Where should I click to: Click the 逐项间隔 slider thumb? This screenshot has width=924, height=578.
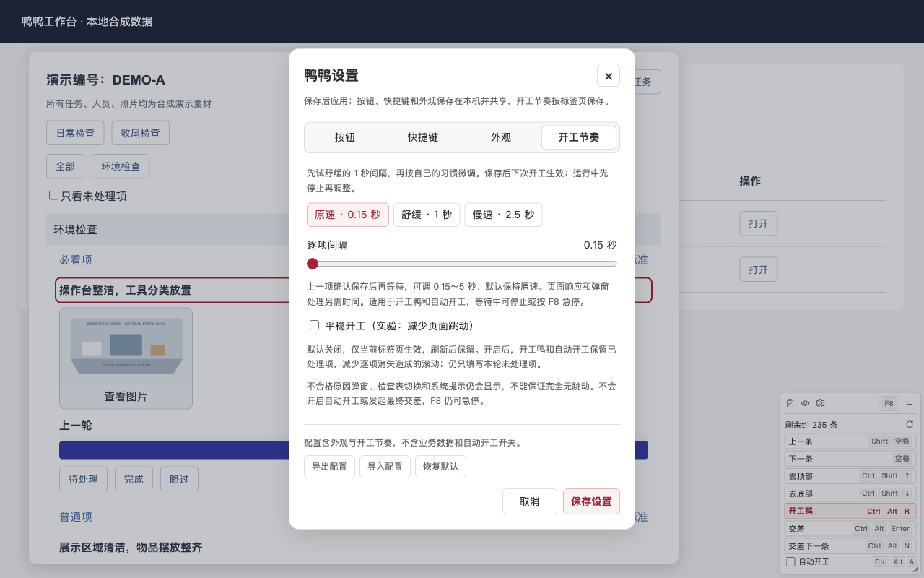313,264
